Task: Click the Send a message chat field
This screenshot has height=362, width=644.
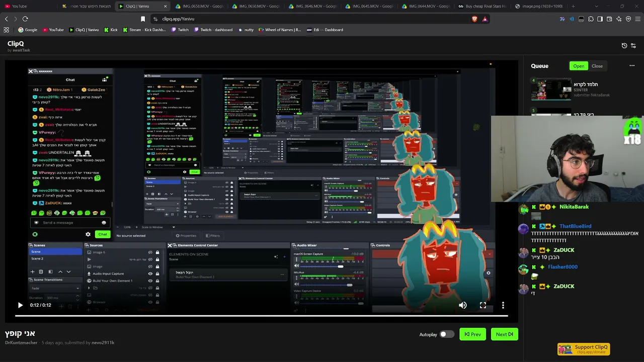Action: (69, 223)
